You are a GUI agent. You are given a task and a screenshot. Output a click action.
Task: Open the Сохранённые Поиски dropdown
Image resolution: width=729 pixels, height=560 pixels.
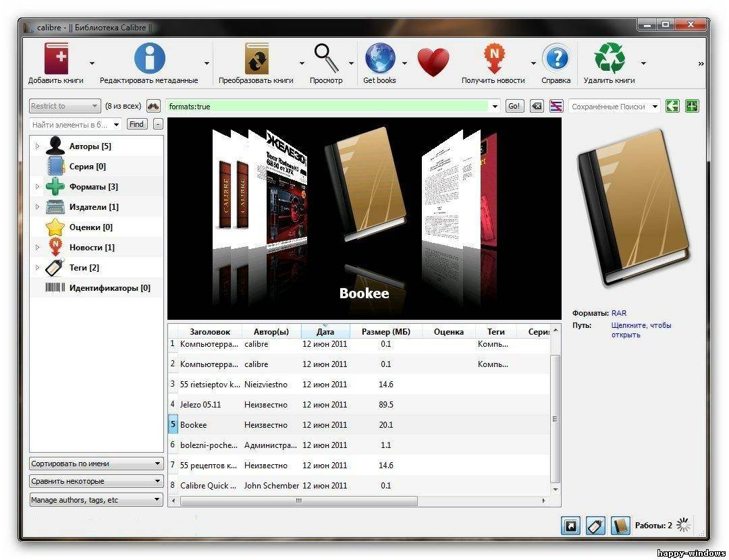pyautogui.click(x=614, y=107)
